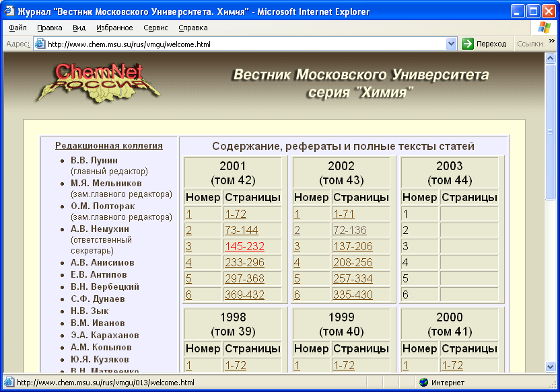Open the Правка menu
This screenshot has width=560, height=392.
(50, 28)
